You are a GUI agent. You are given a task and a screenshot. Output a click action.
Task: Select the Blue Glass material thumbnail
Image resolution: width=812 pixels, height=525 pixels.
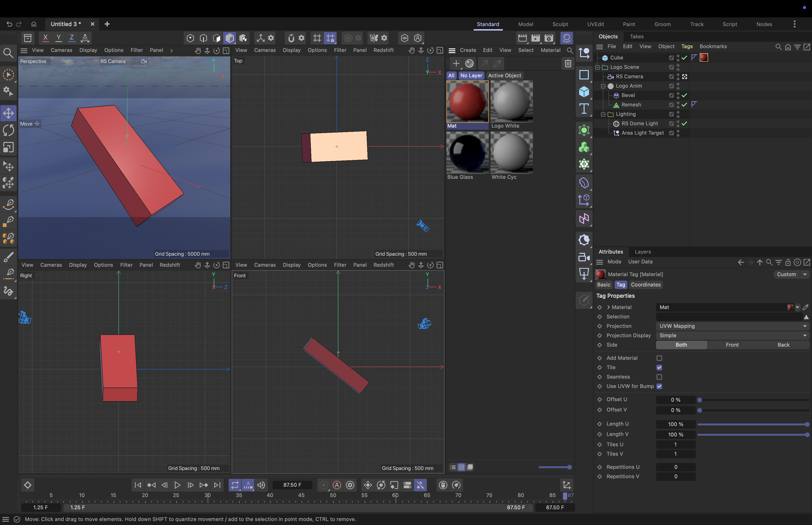click(x=467, y=153)
